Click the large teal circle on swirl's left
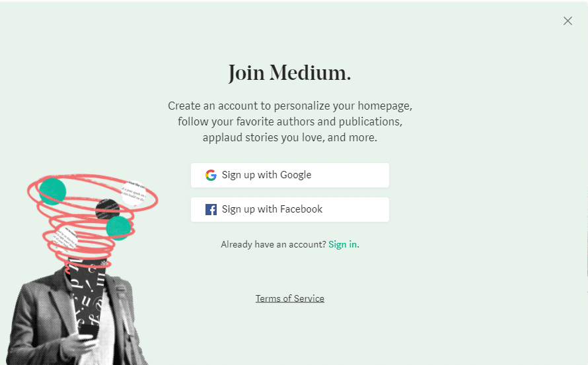This screenshot has height=365, width=588. pyautogui.click(x=52, y=191)
